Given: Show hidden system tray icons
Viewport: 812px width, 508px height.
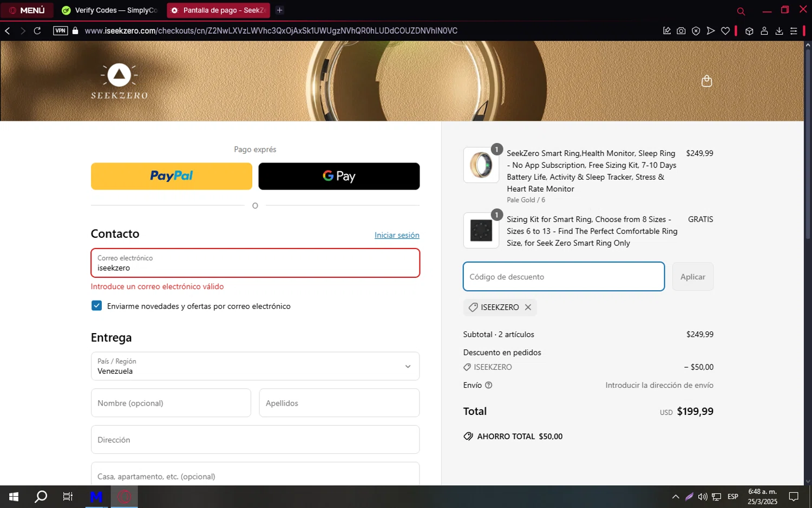Looking at the screenshot, I should coord(676,497).
